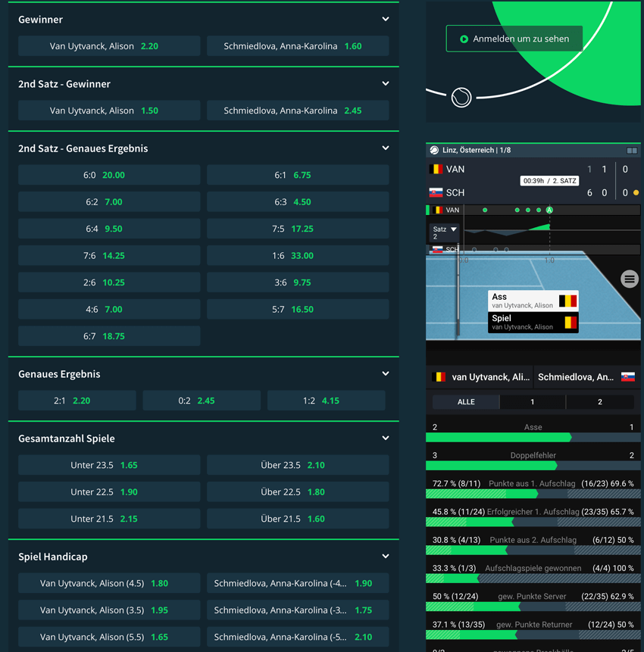Select 6:4 set score at 9.50
This screenshot has height=652, width=644.
109,229
